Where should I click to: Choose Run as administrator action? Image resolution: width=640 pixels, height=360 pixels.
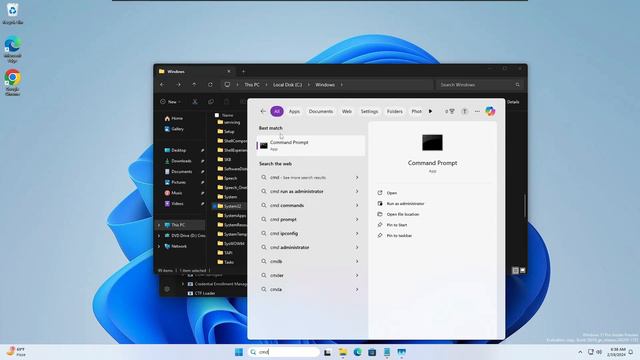pos(405,203)
